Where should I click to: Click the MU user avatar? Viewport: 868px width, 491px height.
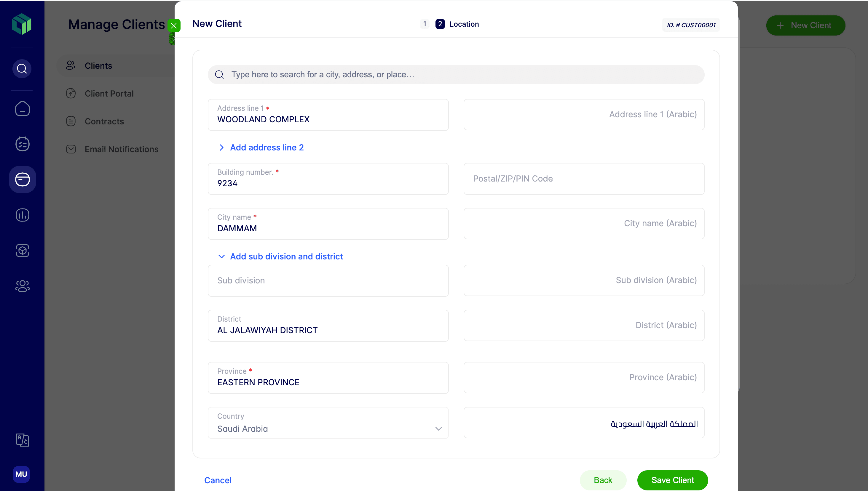(21, 474)
